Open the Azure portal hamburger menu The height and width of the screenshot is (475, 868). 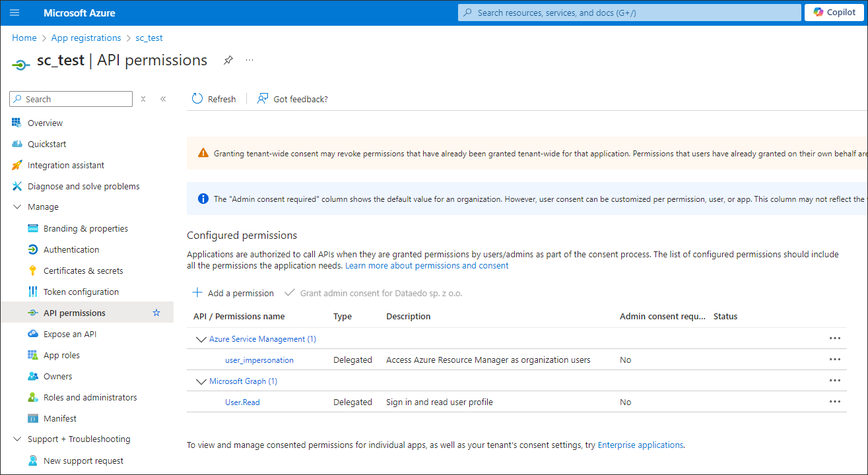pyautogui.click(x=15, y=13)
